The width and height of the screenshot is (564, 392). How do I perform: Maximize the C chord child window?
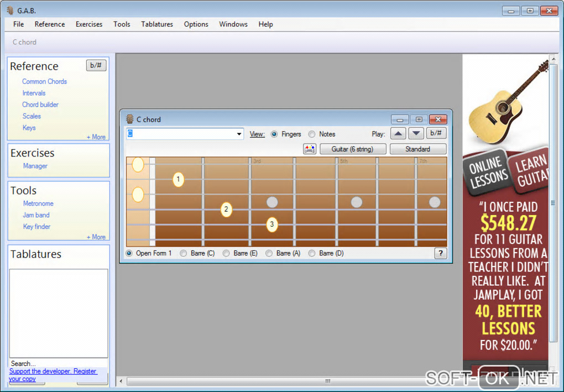click(419, 119)
